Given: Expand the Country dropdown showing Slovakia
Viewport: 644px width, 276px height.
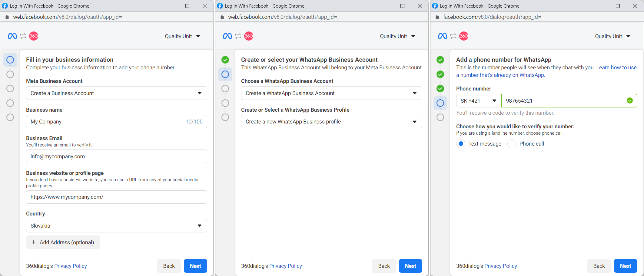Looking at the screenshot, I should 116,226.
